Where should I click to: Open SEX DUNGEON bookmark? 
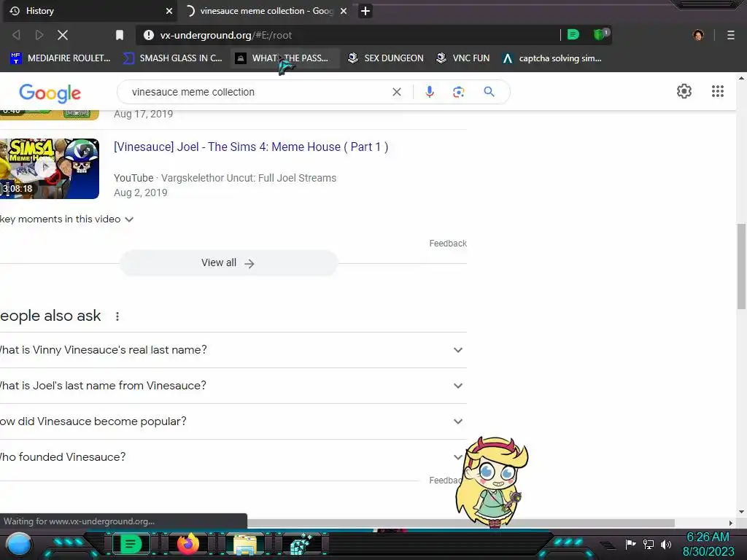[385, 58]
